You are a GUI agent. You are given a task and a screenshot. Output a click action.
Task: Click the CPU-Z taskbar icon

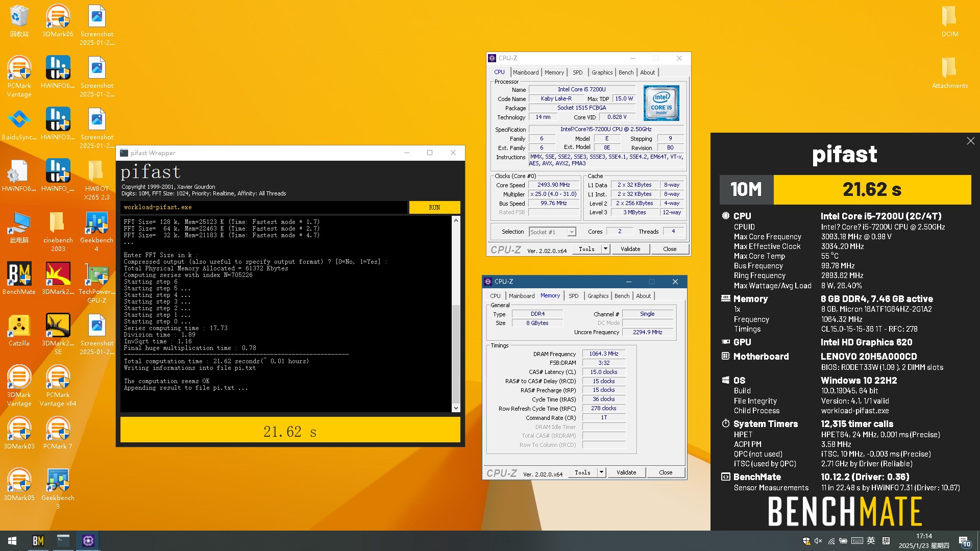(88, 540)
